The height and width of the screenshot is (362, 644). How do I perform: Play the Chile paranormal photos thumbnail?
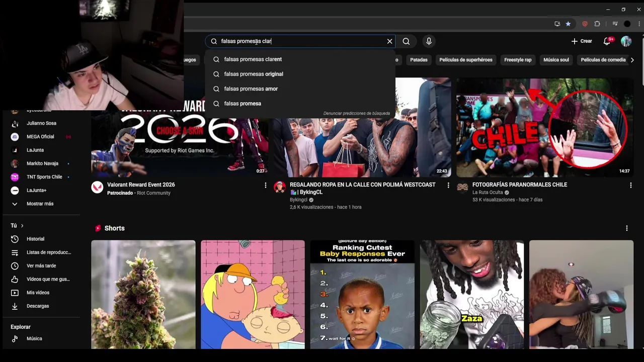pyautogui.click(x=545, y=127)
